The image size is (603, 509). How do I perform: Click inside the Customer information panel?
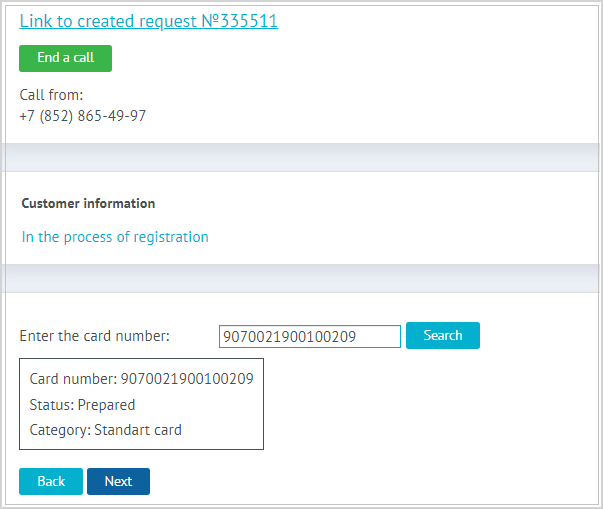(400, 220)
